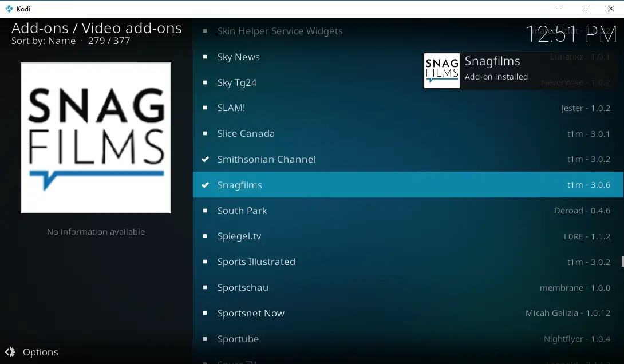This screenshot has height=364, width=624.
Task: Click the Snagfilms installed checkmark
Action: [x=205, y=185]
